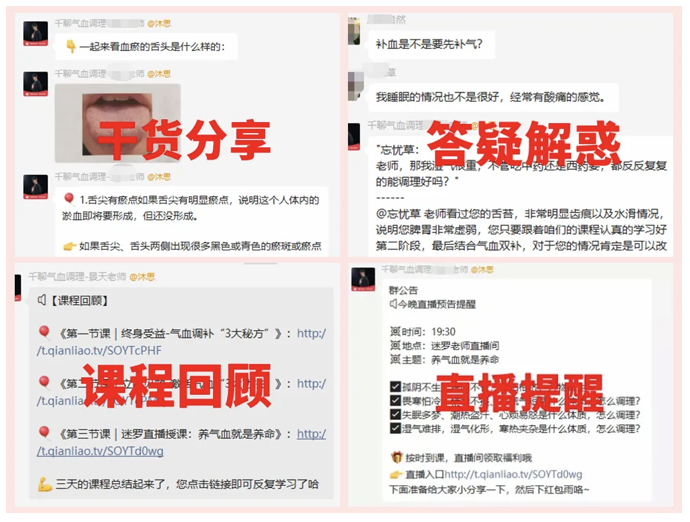Screen dimensions: 690x522
Task: Click the @沐思 mention in 课程回顾 header
Action: 142,276
